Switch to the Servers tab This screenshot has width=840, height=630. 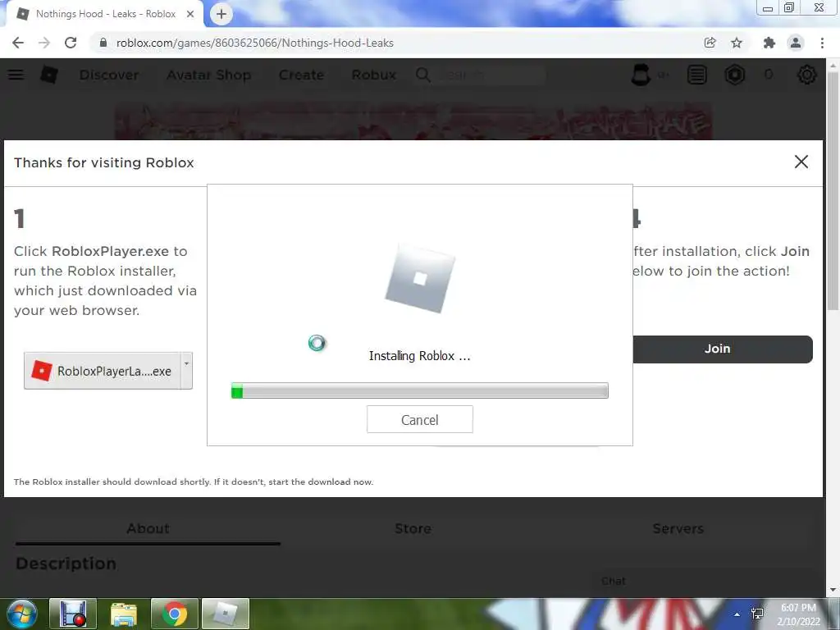(678, 529)
